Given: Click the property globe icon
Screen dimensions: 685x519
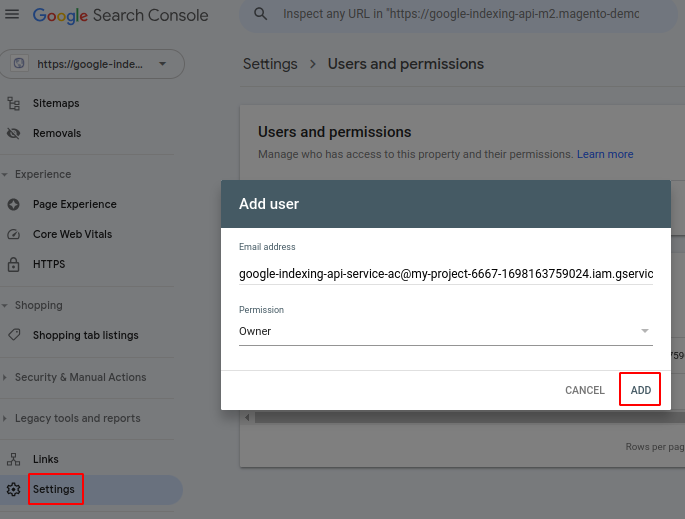Looking at the screenshot, I should [x=19, y=63].
